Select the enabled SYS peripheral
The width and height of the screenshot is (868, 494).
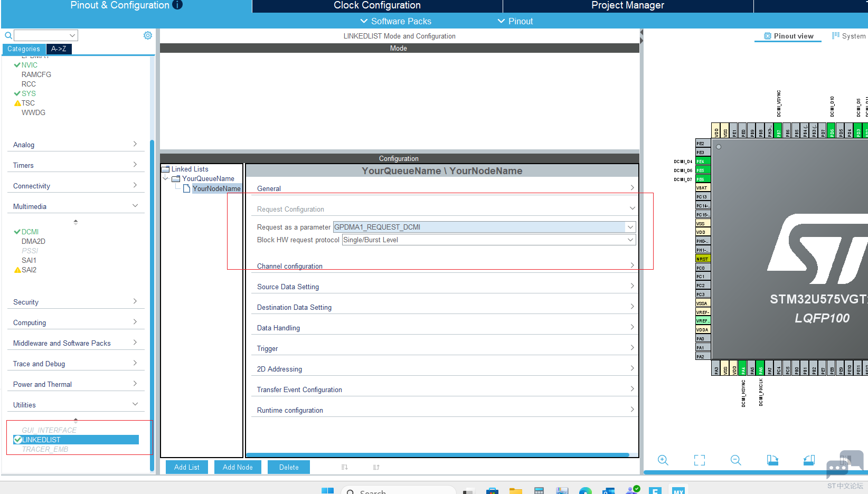point(29,93)
